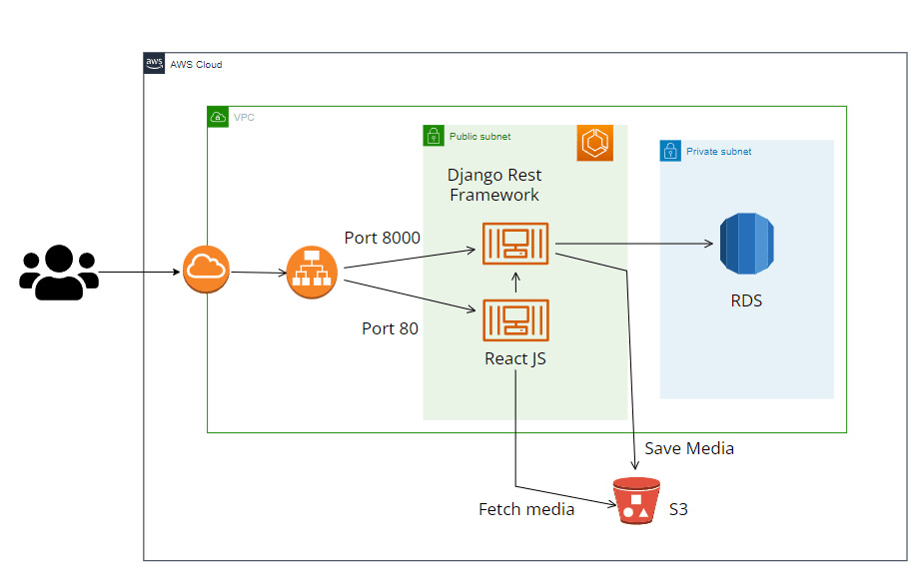
Task: Click the green Public subnet lock icon
Action: tap(434, 135)
